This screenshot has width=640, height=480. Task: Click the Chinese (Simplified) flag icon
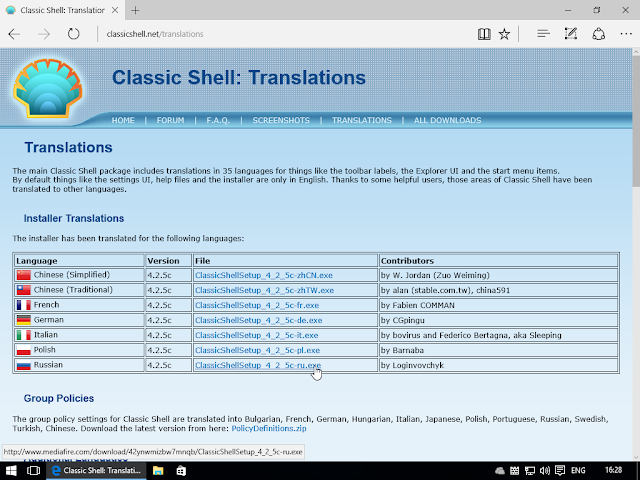coord(24,275)
